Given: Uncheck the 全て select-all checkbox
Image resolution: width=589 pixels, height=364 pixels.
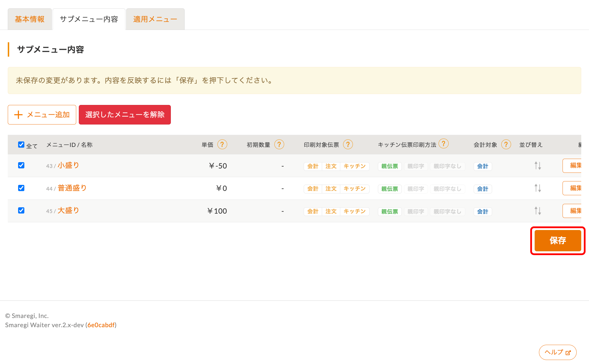Looking at the screenshot, I should 21,144.
